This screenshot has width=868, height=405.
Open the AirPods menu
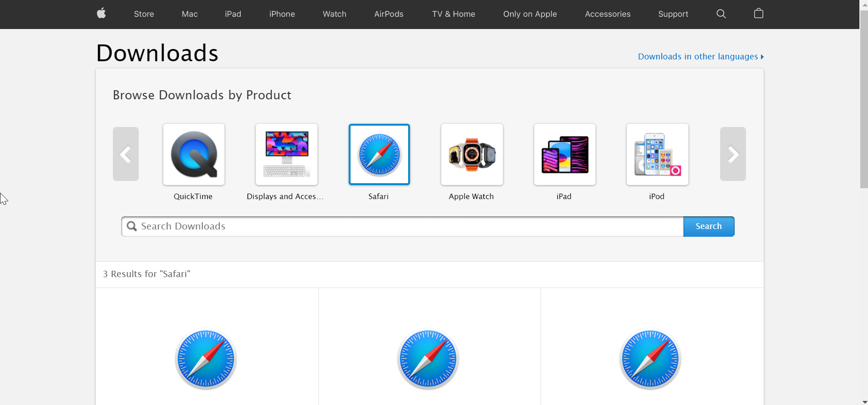click(389, 14)
